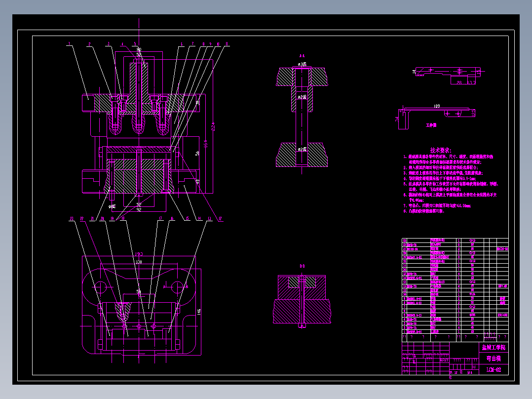This screenshot has height=399, width=532.
Task: Select part callout number 12
Action: click(x=220, y=219)
